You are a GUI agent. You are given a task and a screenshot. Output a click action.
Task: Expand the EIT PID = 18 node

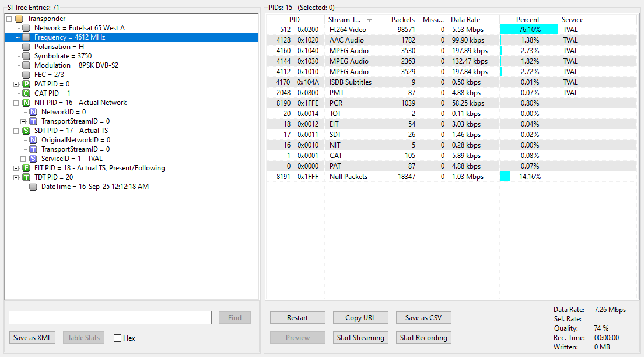(16, 168)
